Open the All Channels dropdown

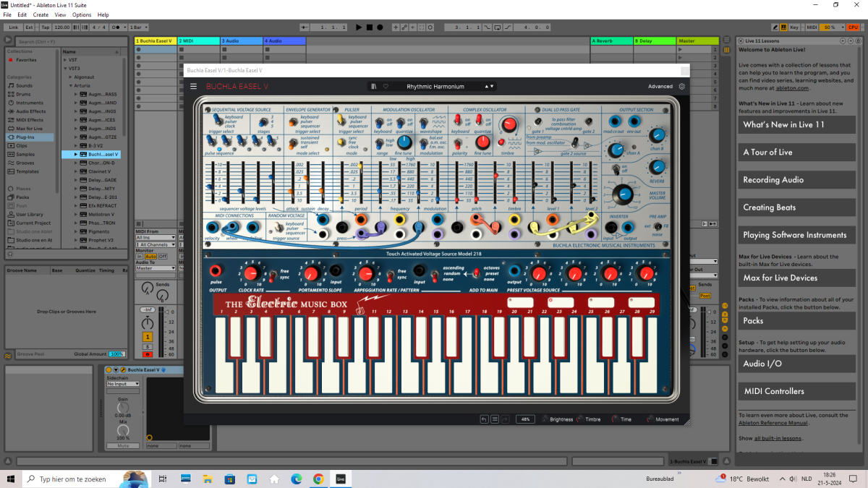154,244
